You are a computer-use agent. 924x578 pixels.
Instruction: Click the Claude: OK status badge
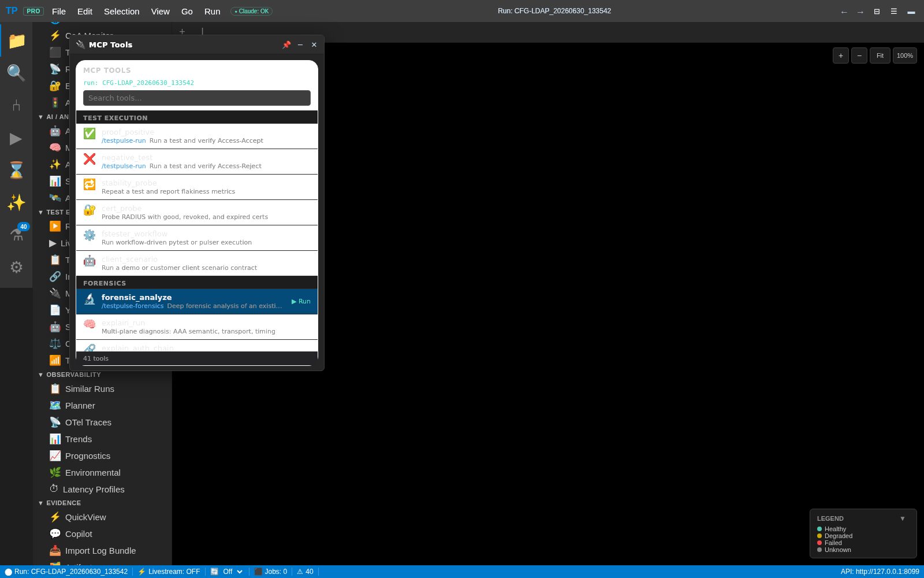point(251,11)
